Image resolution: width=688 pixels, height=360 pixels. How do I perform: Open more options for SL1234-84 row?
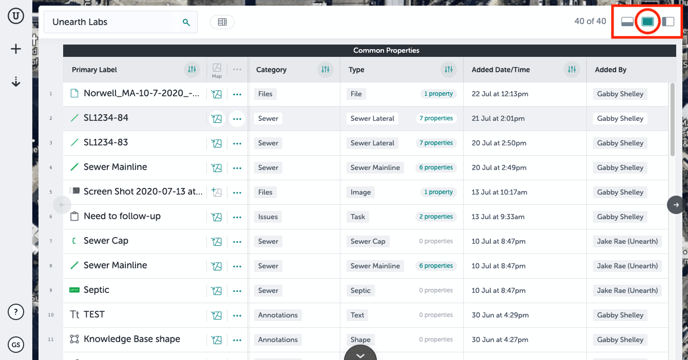237,119
